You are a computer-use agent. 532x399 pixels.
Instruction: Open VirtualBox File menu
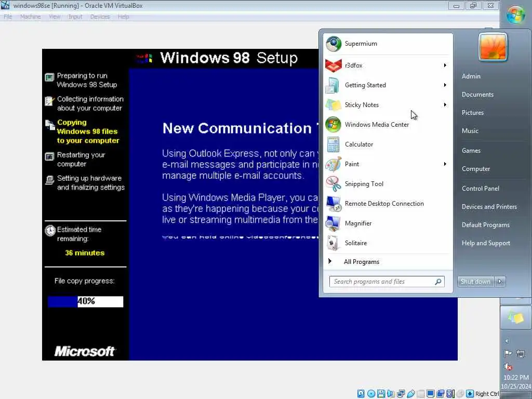(x=8, y=17)
